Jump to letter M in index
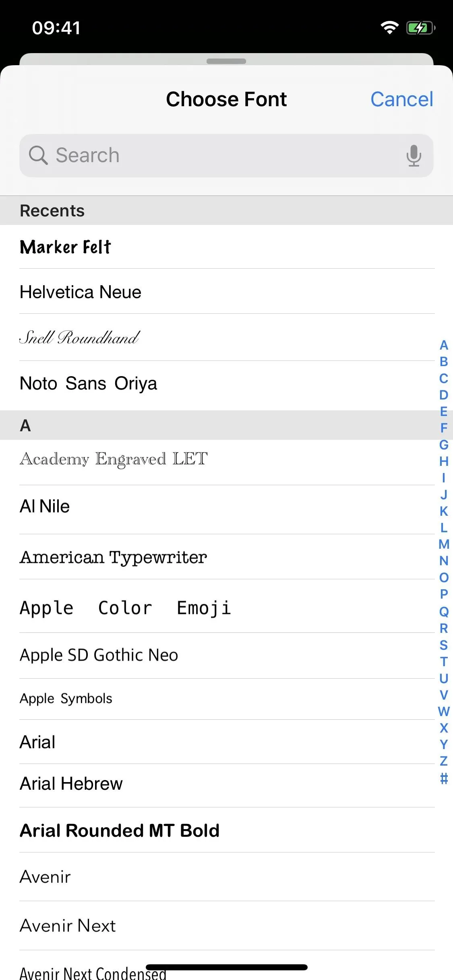Image resolution: width=453 pixels, height=980 pixels. tap(444, 544)
